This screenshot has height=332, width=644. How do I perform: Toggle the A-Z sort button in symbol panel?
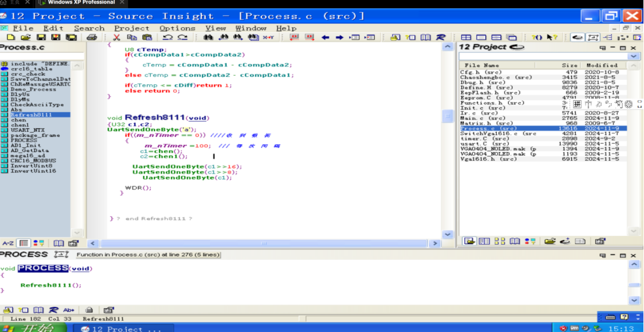(x=8, y=243)
